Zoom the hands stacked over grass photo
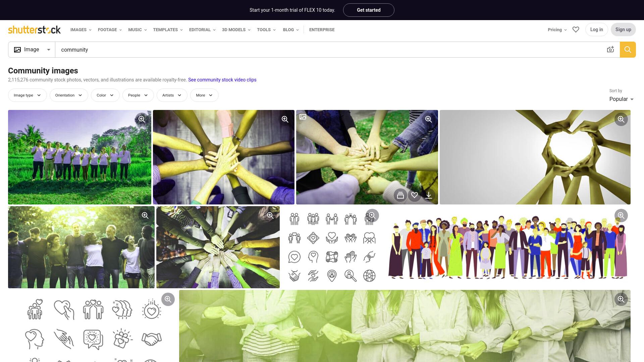The height and width of the screenshot is (362, 644). [428, 119]
